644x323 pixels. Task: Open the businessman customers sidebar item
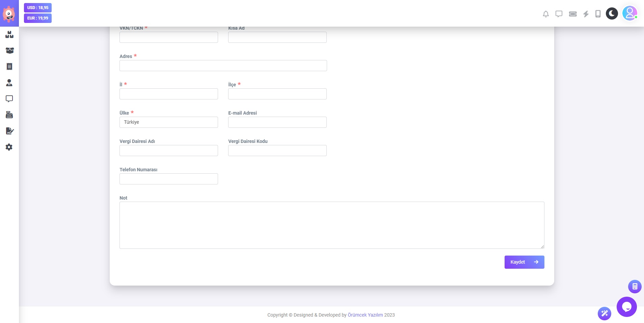point(9,83)
